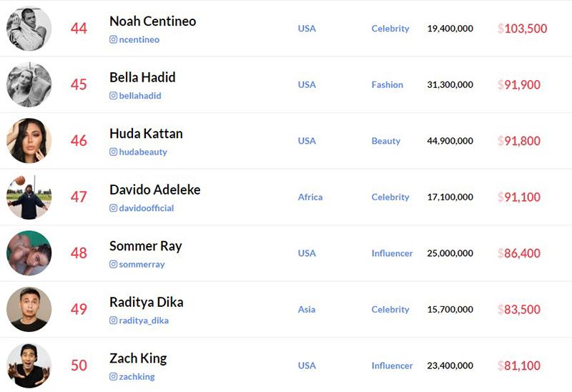Click Instagram icon next to raditya_dika
Image resolution: width=572 pixels, height=392 pixels.
(x=114, y=320)
